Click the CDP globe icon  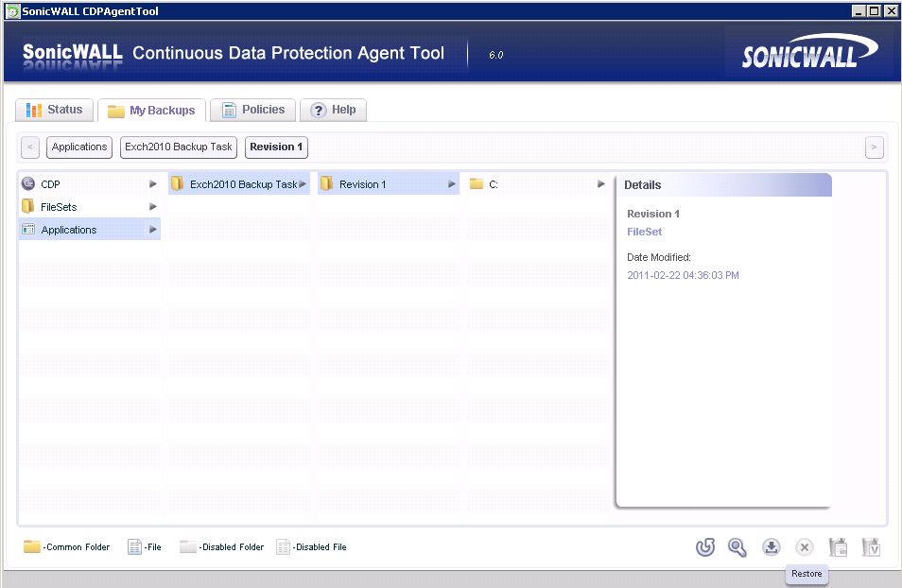tap(28, 183)
